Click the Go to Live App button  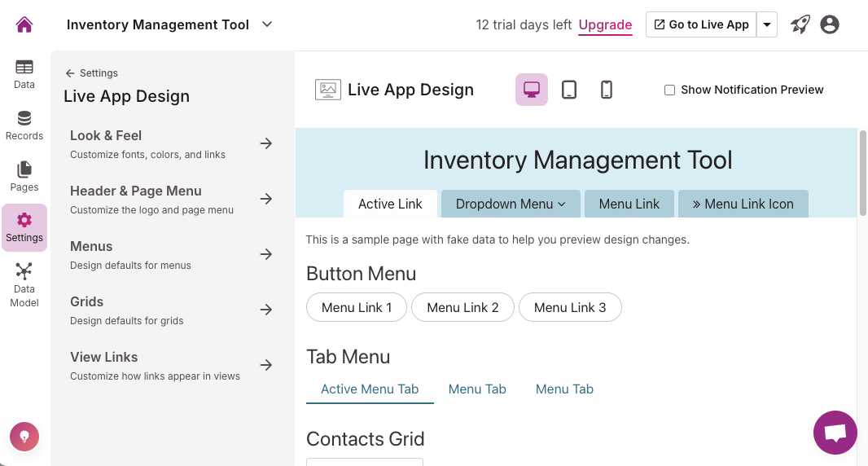(x=701, y=24)
